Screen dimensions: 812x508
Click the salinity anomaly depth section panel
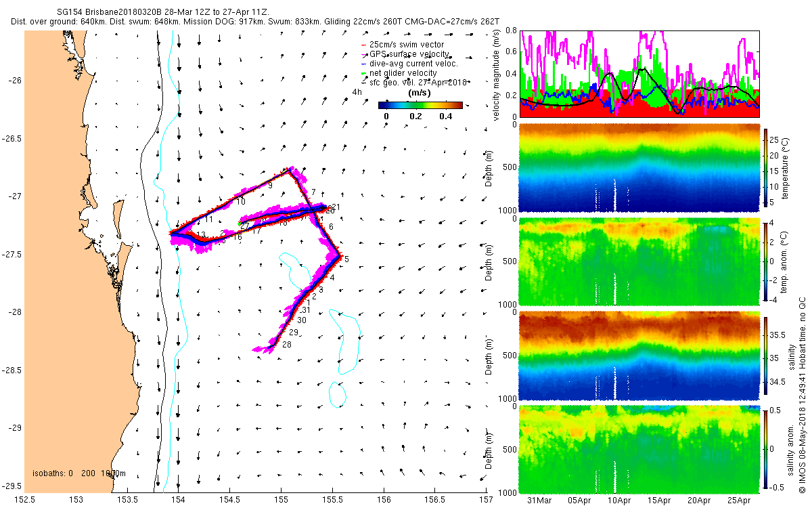(639, 448)
